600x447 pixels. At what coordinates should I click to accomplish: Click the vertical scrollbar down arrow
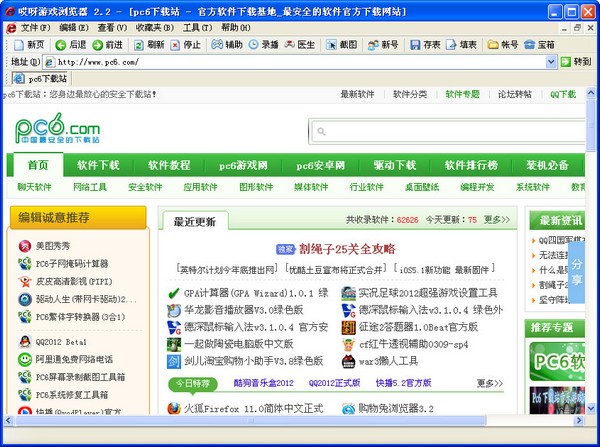coord(590,408)
